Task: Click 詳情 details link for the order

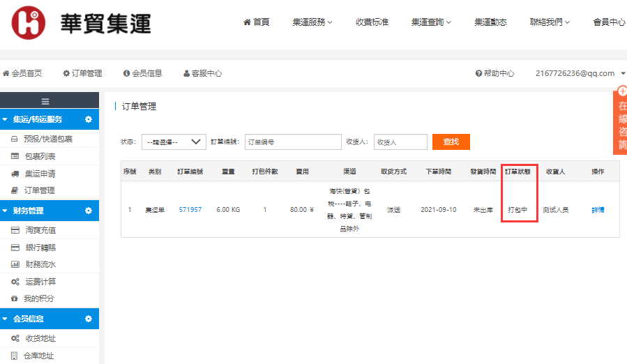Action: [598, 210]
